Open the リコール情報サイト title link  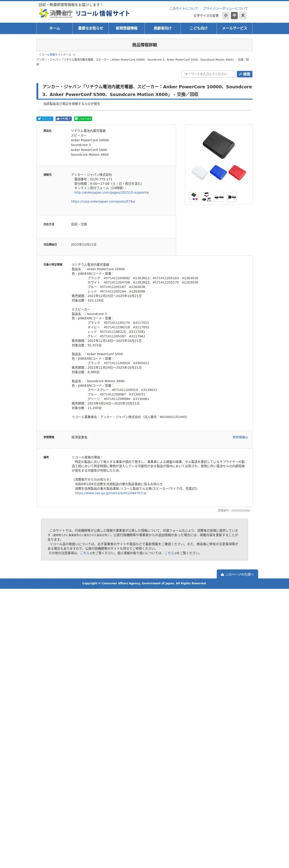(103, 14)
